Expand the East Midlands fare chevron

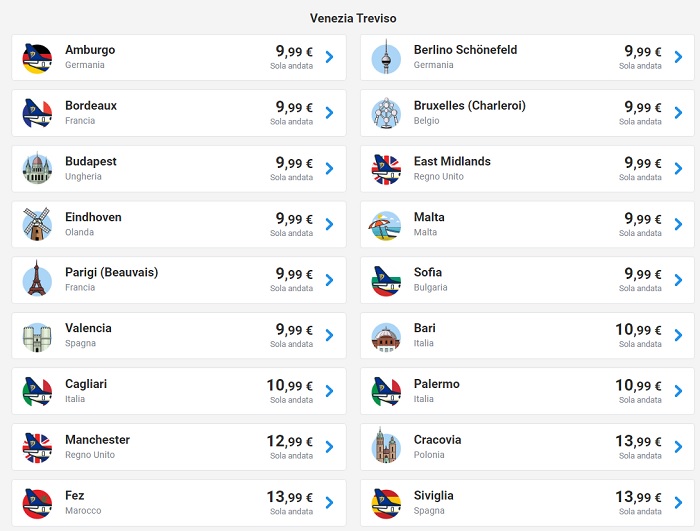point(678,168)
